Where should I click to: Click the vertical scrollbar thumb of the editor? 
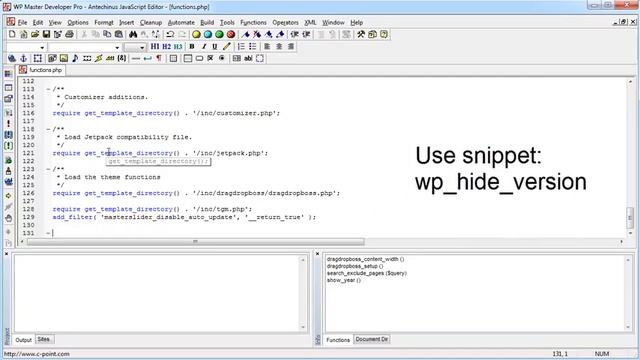630,218
